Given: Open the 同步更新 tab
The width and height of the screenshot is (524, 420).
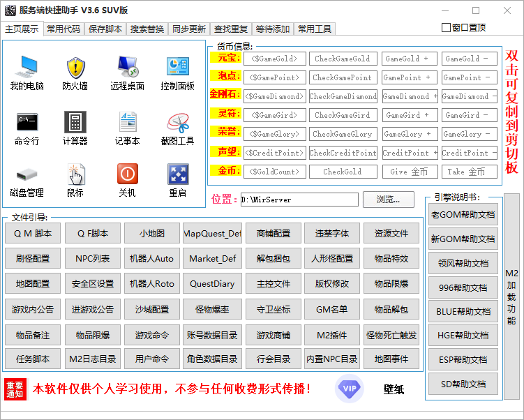Looking at the screenshot, I should coord(189,29).
